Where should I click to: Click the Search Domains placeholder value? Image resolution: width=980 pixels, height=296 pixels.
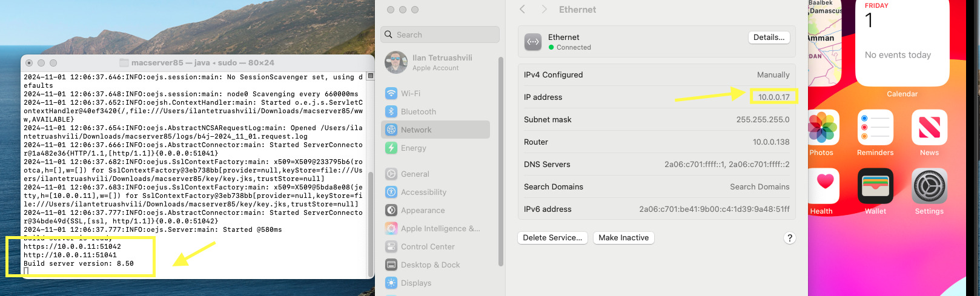tap(760, 186)
